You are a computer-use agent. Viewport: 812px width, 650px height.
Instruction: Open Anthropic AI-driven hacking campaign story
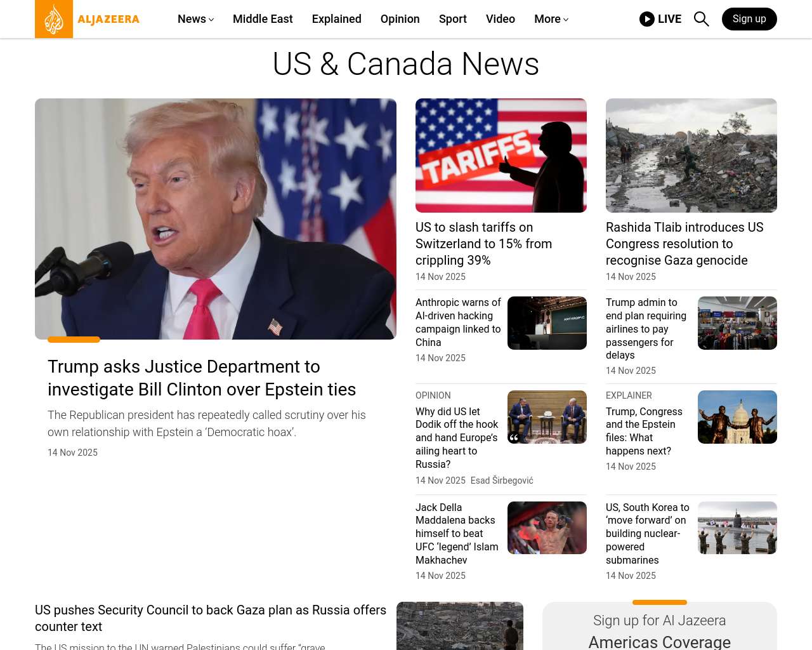pyautogui.click(x=458, y=322)
